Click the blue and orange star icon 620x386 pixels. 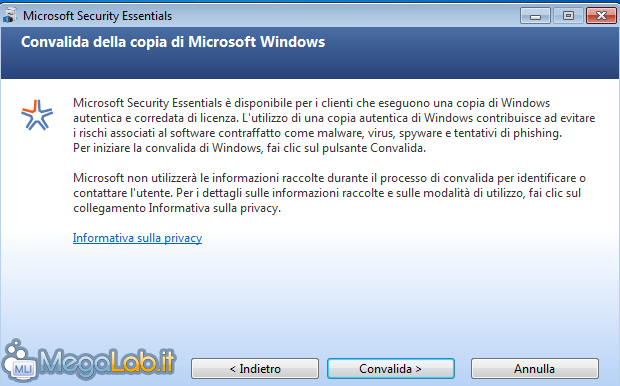click(x=37, y=115)
